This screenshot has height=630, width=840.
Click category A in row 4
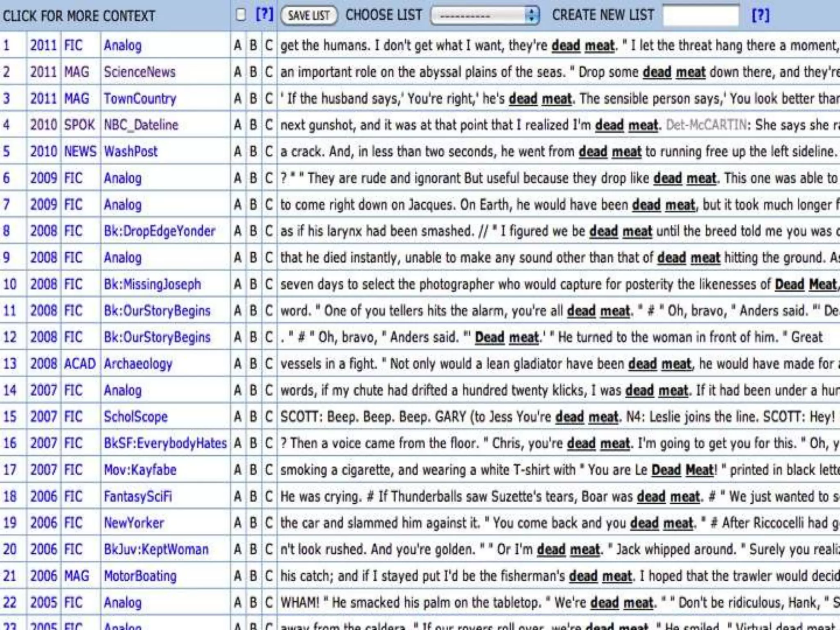pyautogui.click(x=238, y=125)
